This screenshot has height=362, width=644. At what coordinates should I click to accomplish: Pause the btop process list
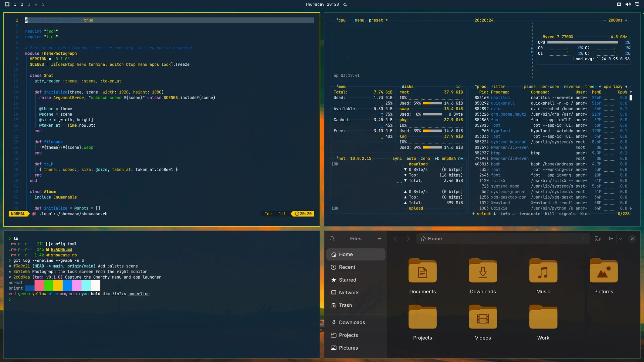pyautogui.click(x=530, y=86)
